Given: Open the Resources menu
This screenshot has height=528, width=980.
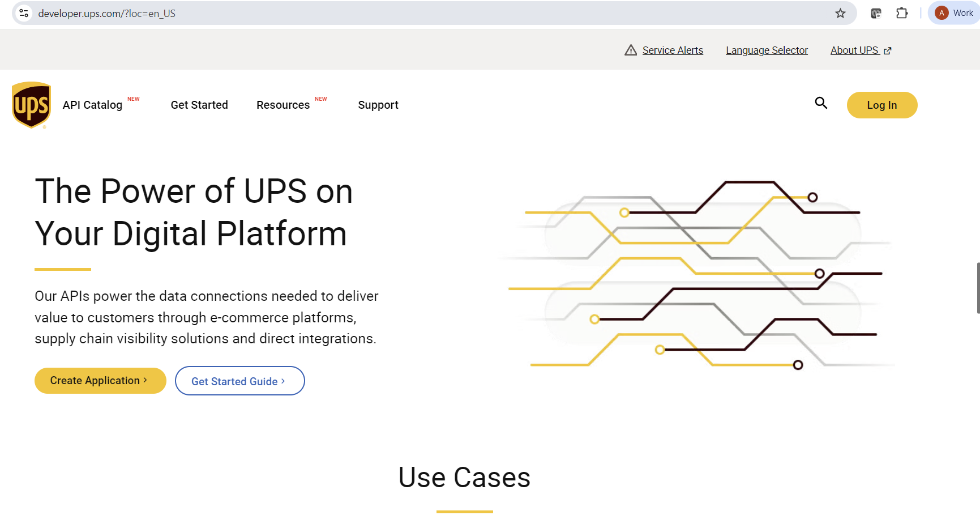Looking at the screenshot, I should tap(283, 105).
